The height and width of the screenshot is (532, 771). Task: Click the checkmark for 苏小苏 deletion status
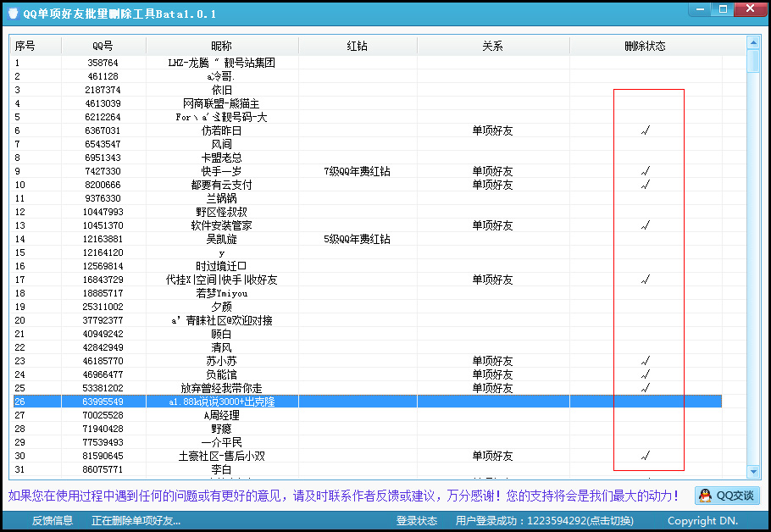(646, 361)
